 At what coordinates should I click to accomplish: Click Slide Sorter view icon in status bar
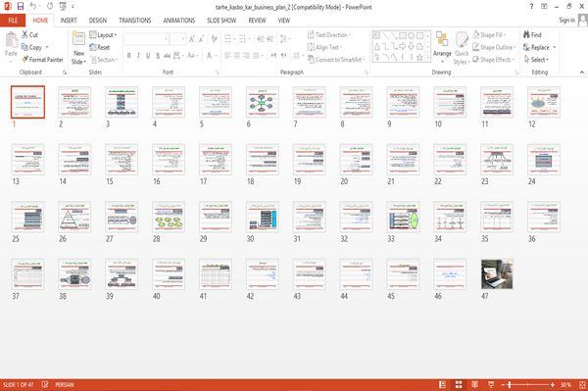point(459,384)
